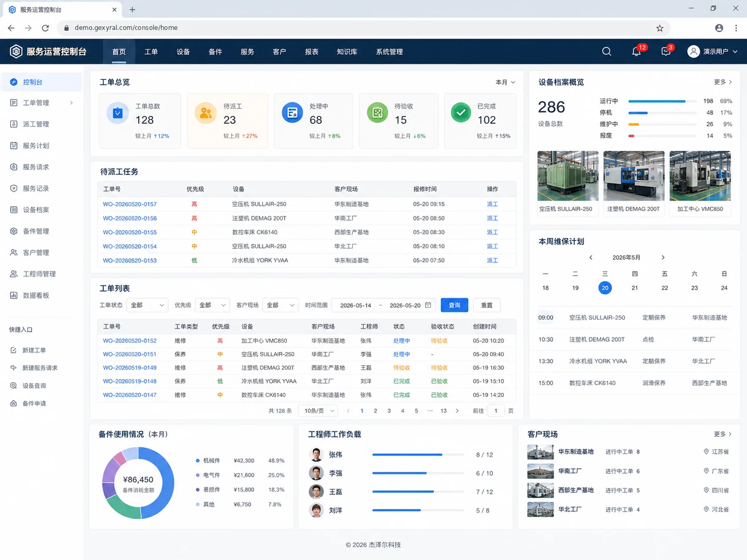Open the calendar icon in date range
Screen dimensions: 747x560
[x=428, y=305]
